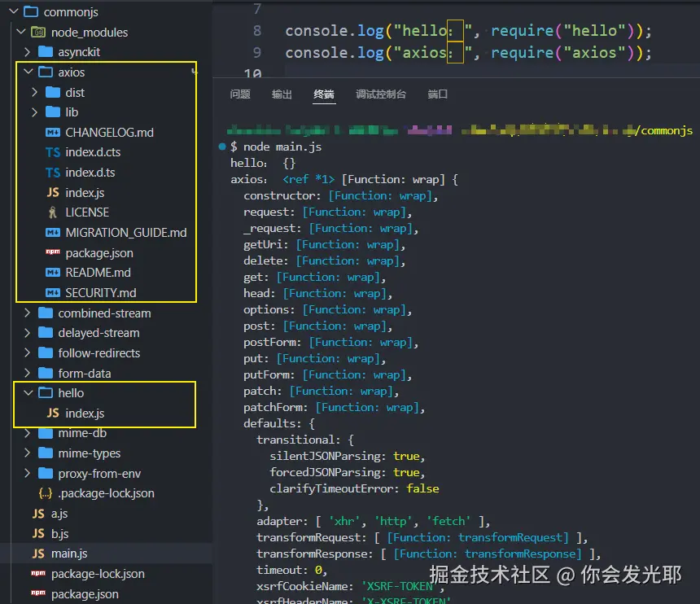Viewport: 700px width, 604px height.
Task: Collapse the axios folder chevron
Action: point(28,72)
